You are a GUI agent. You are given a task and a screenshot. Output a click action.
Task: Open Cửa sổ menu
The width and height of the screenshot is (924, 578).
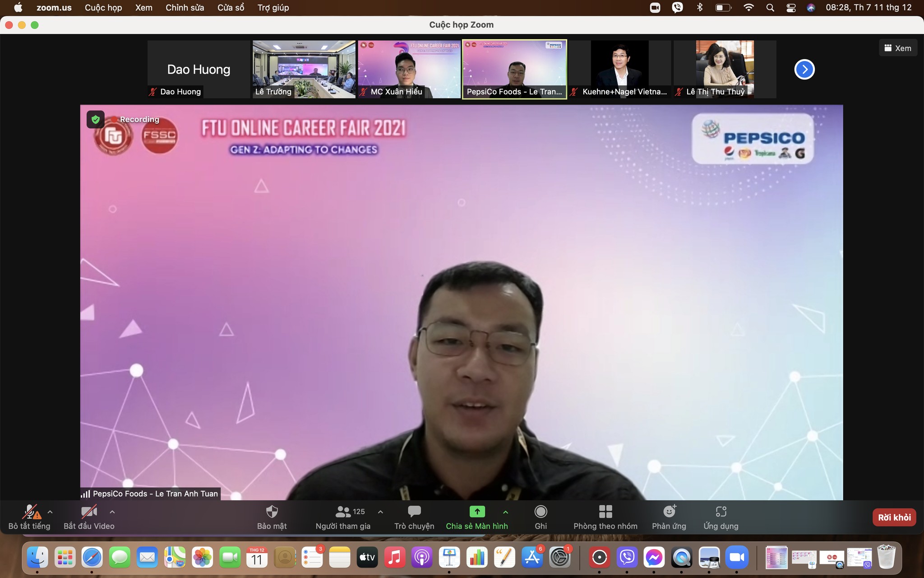(x=231, y=8)
